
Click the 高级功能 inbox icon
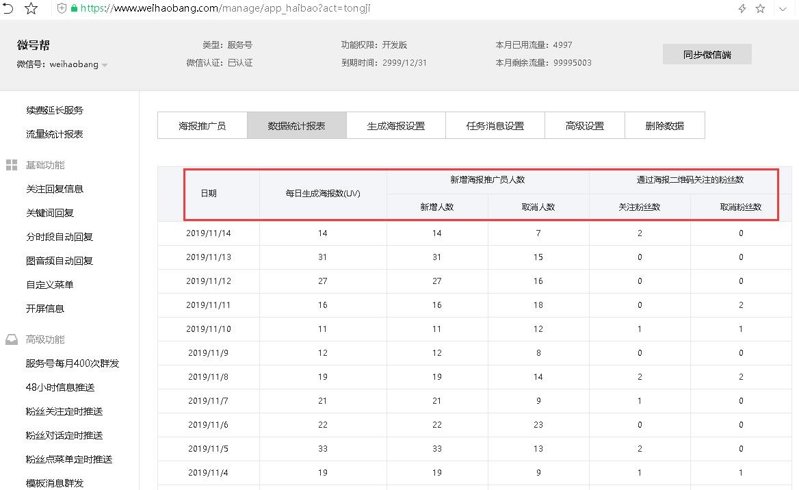pos(12,339)
